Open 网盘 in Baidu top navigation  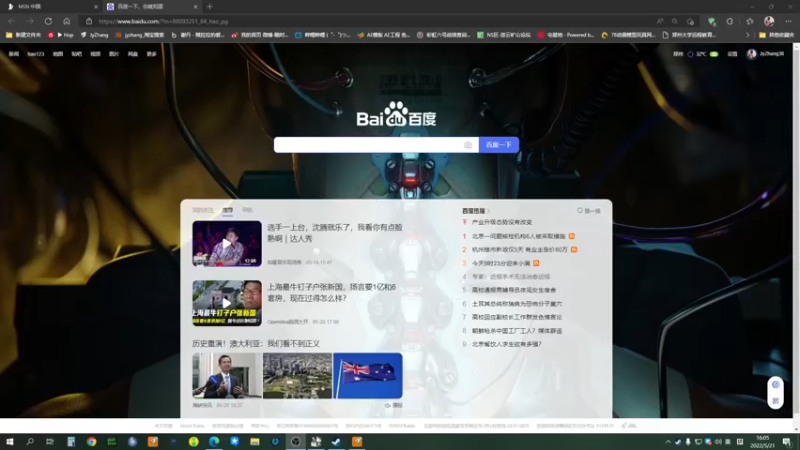[133, 54]
